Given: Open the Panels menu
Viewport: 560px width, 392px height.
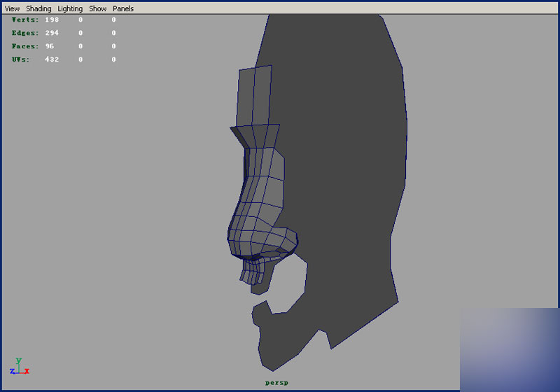Looking at the screenshot, I should tap(123, 8).
